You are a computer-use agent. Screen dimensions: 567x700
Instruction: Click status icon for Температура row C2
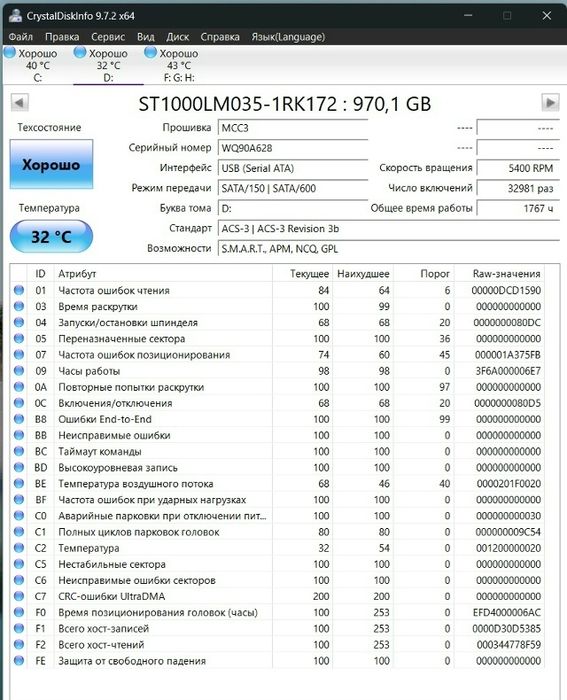pyautogui.click(x=19, y=548)
